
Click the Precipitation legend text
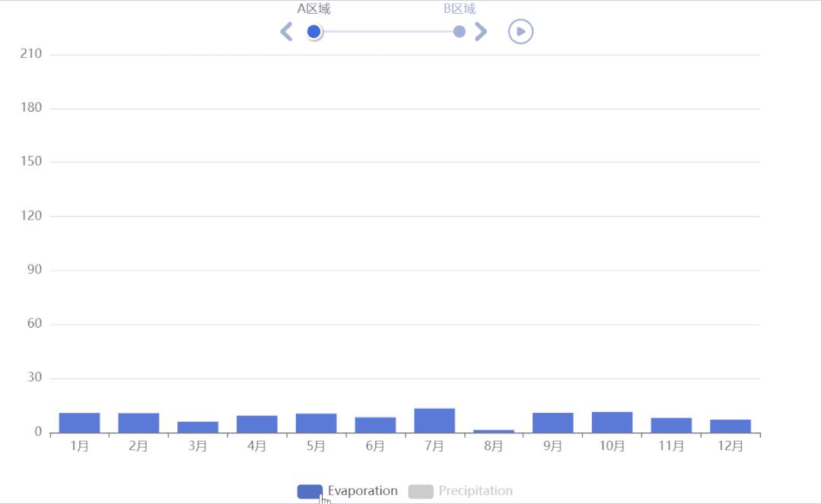476,491
